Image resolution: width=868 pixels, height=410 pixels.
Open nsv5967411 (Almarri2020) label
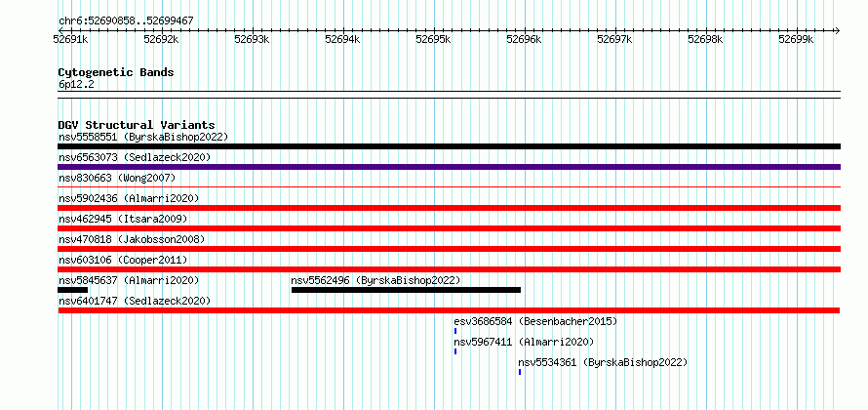click(524, 342)
